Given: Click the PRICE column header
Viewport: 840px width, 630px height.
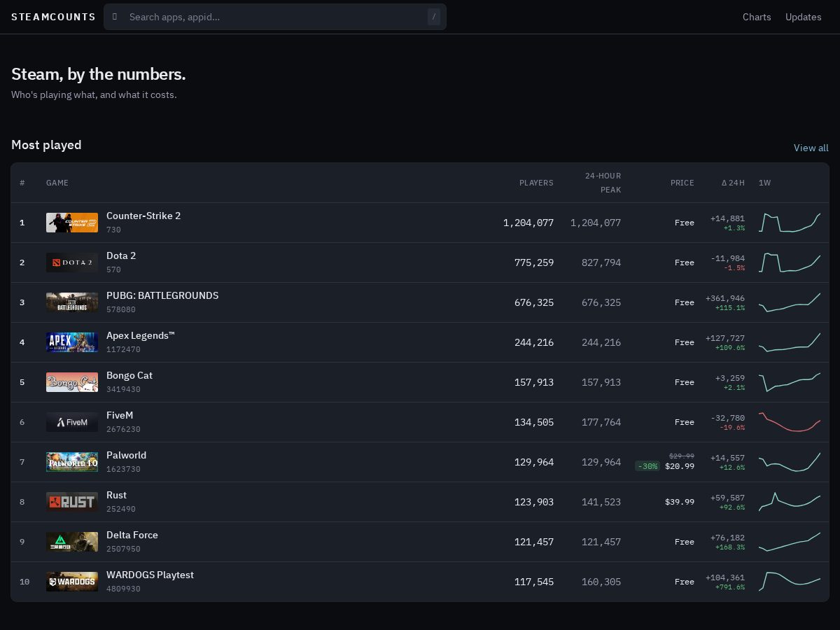Looking at the screenshot, I should (682, 183).
